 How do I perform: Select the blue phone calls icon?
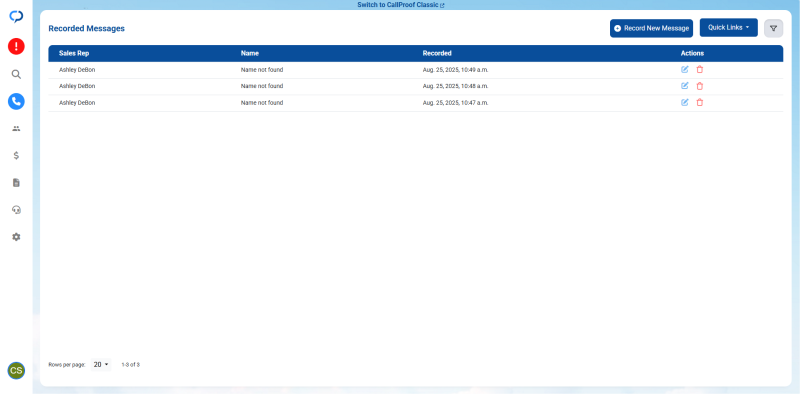pos(16,102)
